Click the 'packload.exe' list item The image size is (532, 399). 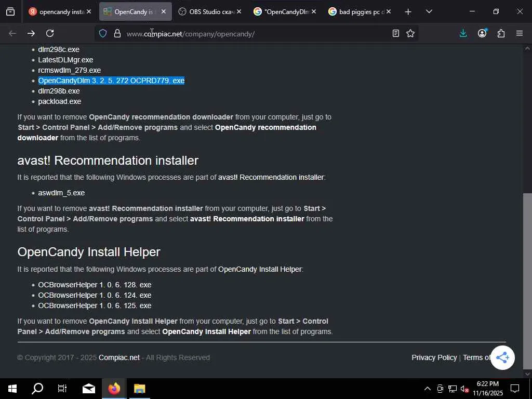click(x=59, y=101)
